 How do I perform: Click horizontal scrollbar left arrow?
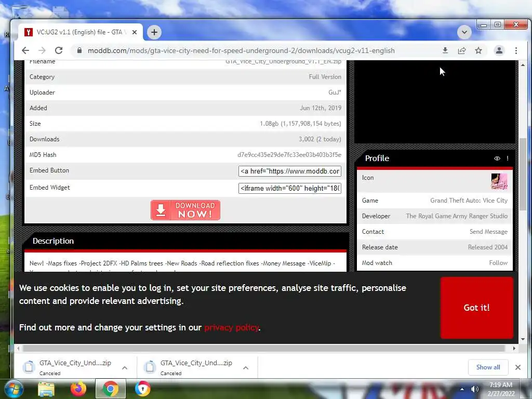point(18,348)
